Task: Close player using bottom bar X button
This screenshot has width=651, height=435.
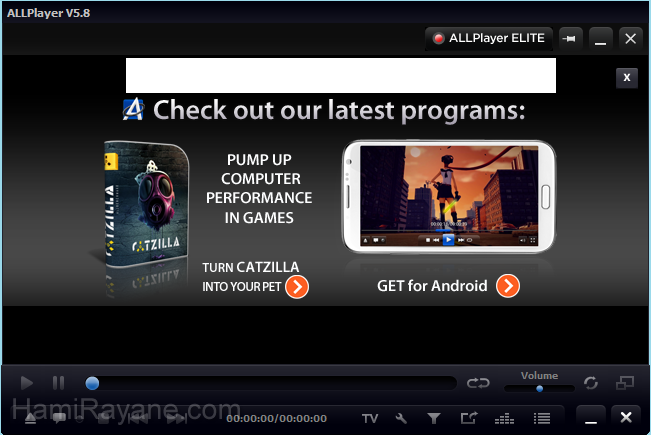Action: click(626, 418)
